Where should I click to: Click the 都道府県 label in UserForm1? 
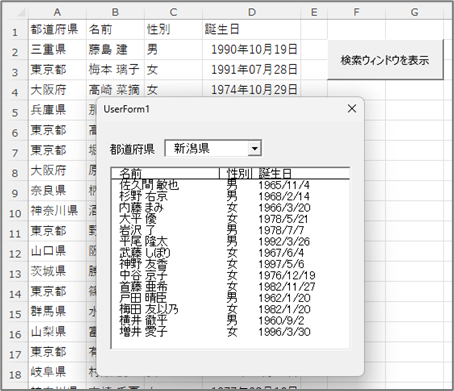click(132, 149)
